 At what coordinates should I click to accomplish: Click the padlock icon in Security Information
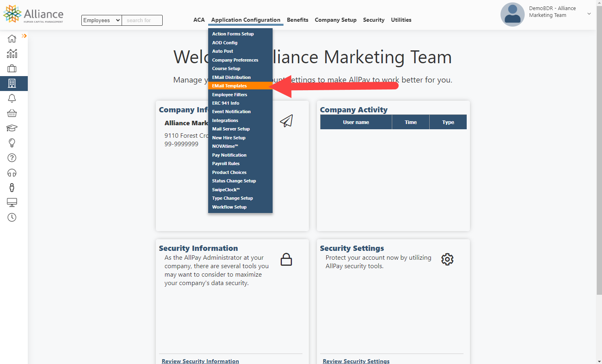point(286,259)
